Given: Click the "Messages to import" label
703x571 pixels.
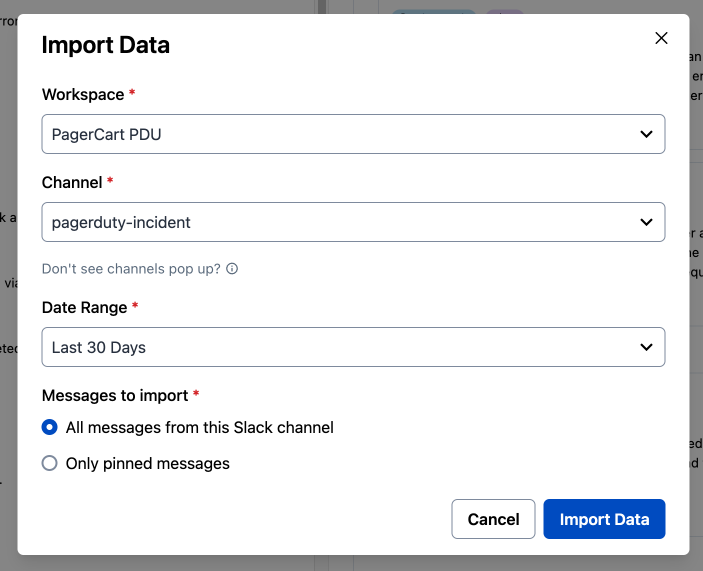Looking at the screenshot, I should tap(115, 395).
